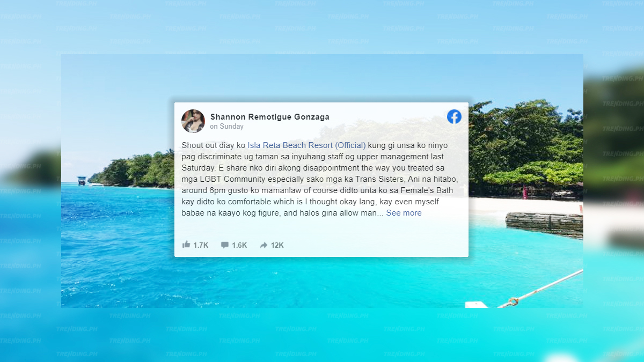The height and width of the screenshot is (362, 644).
Task: Open Shannon's round profile picture
Action: point(193,121)
